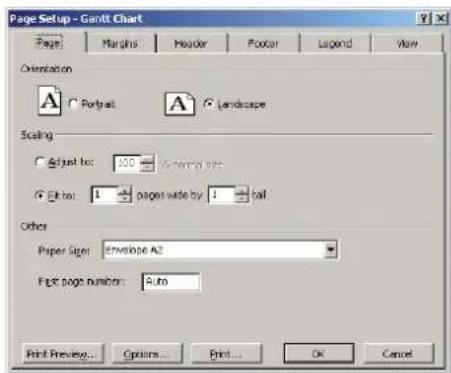Open the Header tab

point(191,43)
